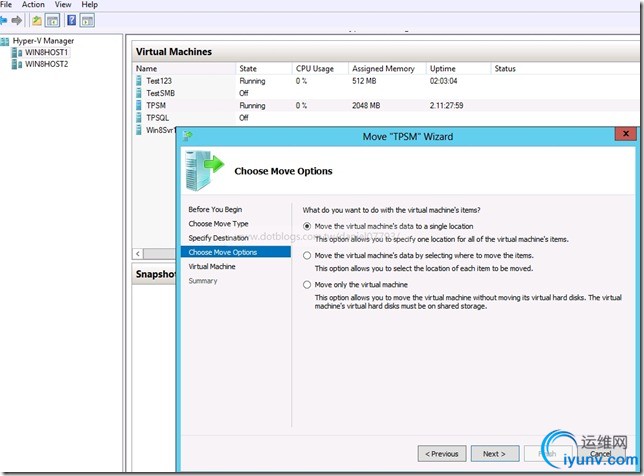Go to the Before You Begin step
This screenshot has width=644, height=476.
pyautogui.click(x=215, y=209)
